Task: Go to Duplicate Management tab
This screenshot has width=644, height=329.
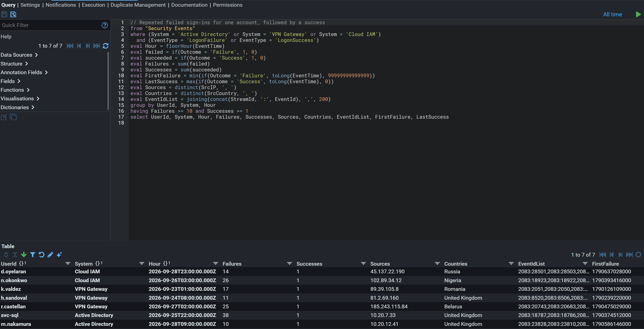Action: tap(138, 5)
